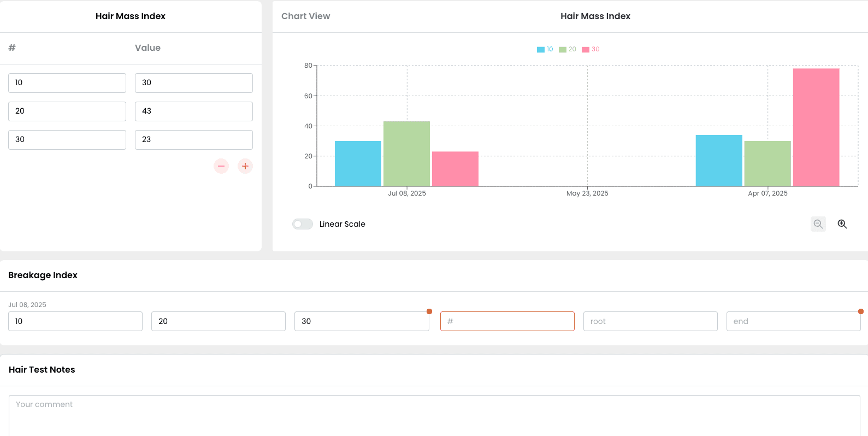The image size is (868, 436).
Task: Toggle series 30 in chart legend
Action: 591,49
